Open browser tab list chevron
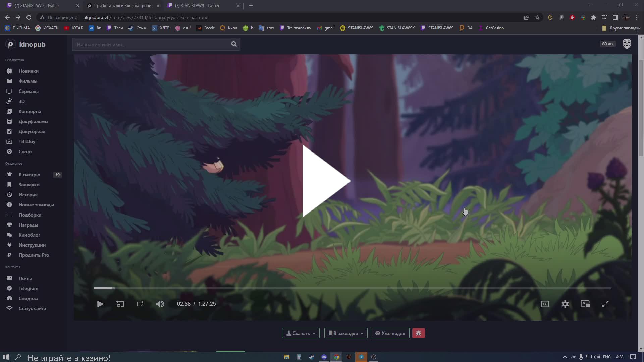This screenshot has width=644, height=362. [x=590, y=5]
